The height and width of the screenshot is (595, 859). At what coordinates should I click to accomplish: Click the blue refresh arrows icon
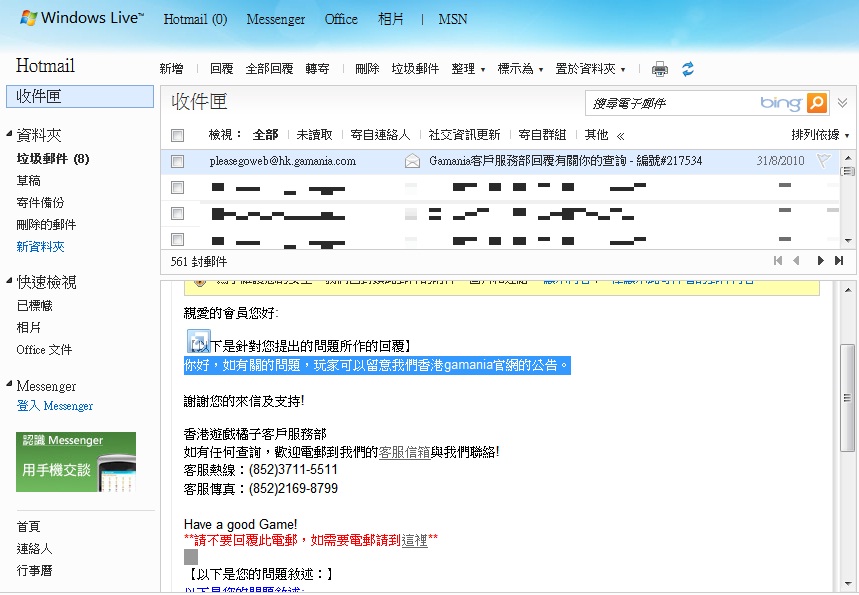(x=688, y=69)
